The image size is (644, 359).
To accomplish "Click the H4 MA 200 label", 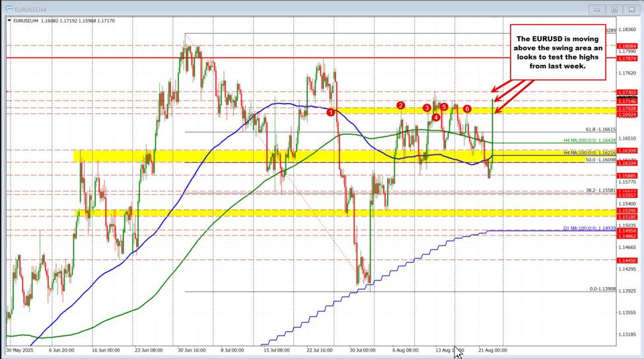I will point(589,141).
